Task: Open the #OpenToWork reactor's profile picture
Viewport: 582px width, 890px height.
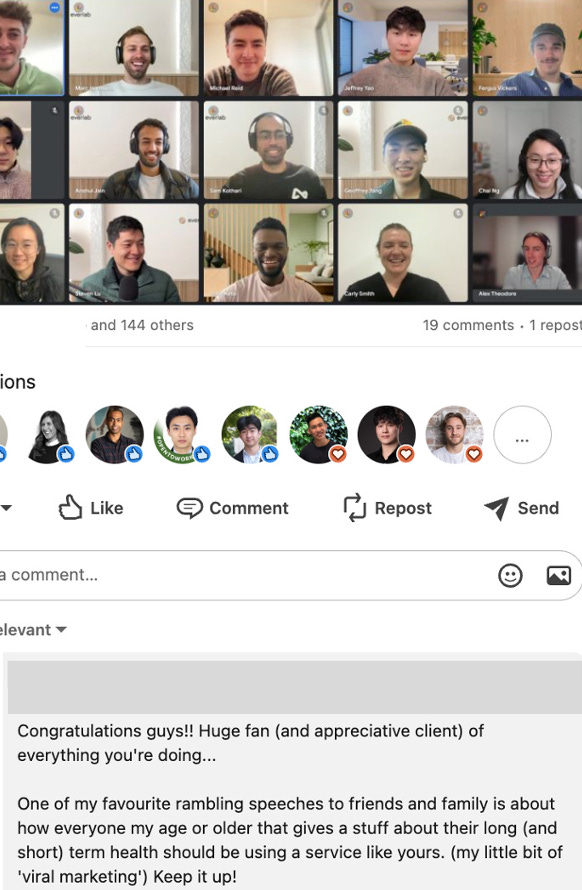Action: click(x=182, y=435)
